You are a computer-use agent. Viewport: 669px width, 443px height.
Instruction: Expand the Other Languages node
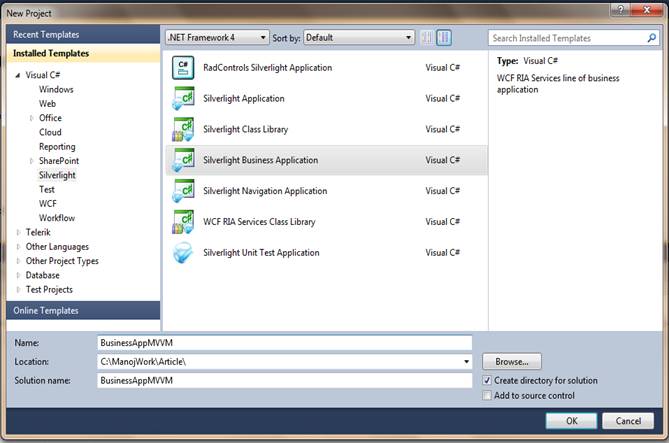point(18,247)
